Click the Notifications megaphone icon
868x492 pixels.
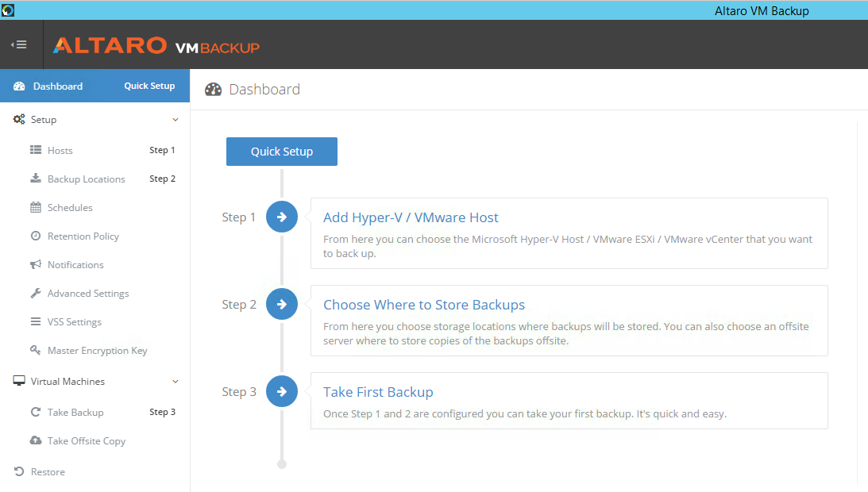tap(36, 264)
